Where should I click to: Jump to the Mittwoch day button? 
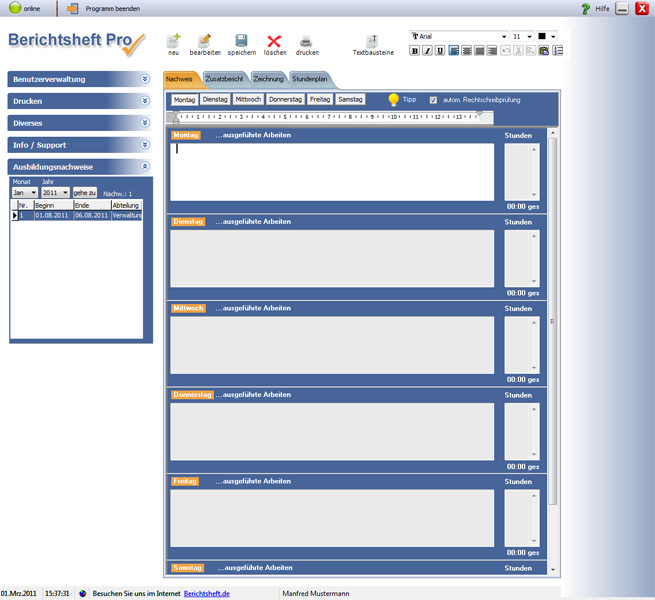[x=248, y=99]
